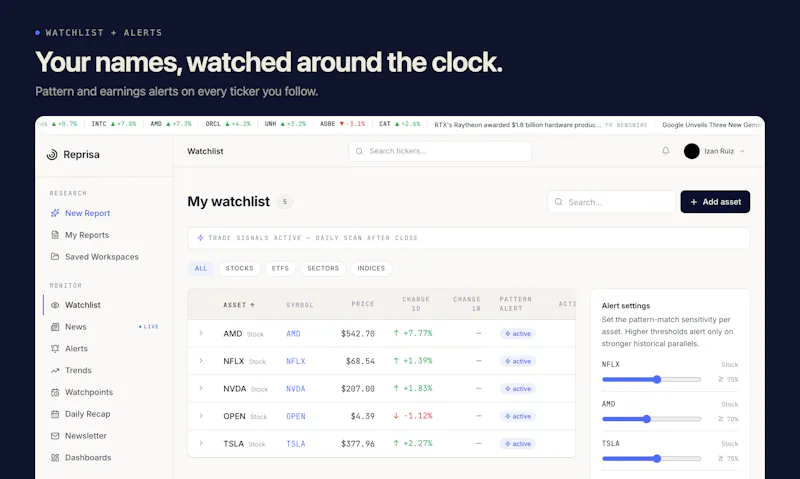Image resolution: width=800 pixels, height=479 pixels.
Task: Adjust the NFLX sensitivity slider
Action: pyautogui.click(x=652, y=380)
